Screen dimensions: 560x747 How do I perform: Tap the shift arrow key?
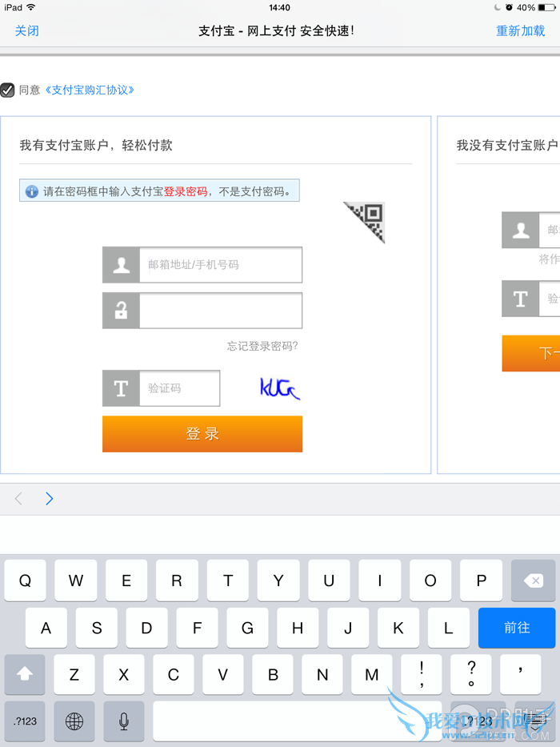(x=25, y=674)
